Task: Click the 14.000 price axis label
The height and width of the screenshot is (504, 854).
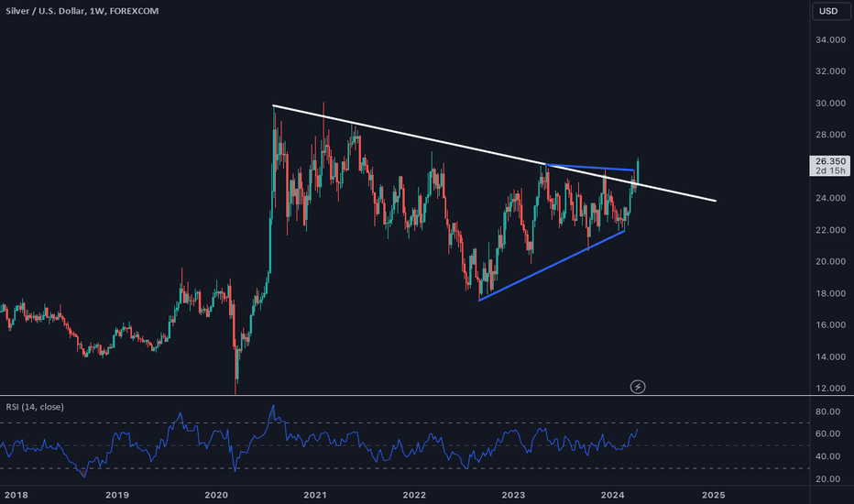Action: (x=830, y=356)
